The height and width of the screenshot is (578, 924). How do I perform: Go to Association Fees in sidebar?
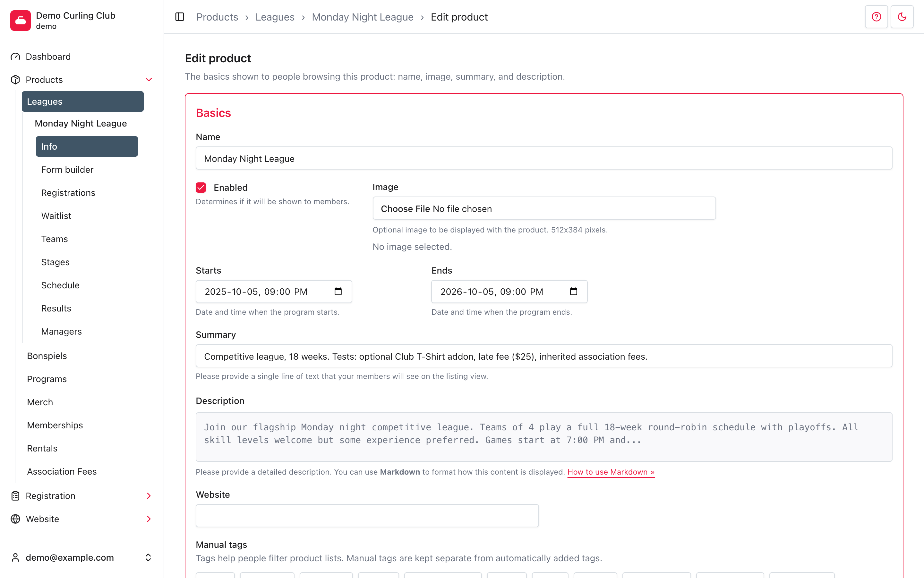(x=62, y=471)
